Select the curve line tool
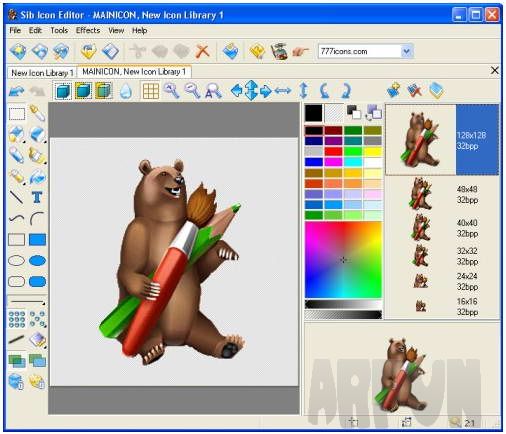 [17, 219]
